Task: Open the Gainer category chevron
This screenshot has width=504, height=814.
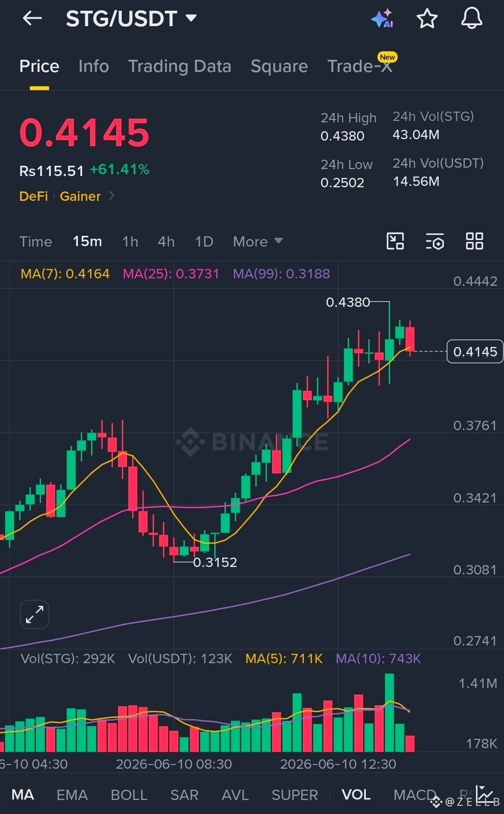Action: click(x=112, y=196)
